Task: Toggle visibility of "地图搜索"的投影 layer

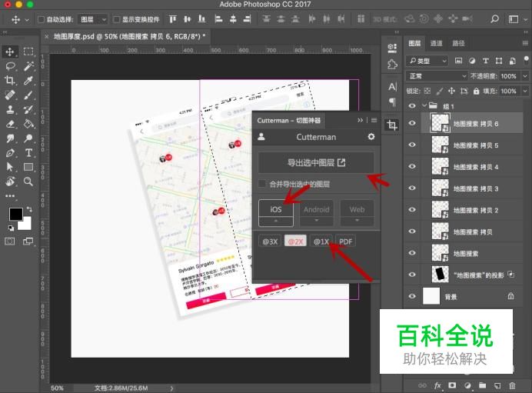Action: coord(412,275)
